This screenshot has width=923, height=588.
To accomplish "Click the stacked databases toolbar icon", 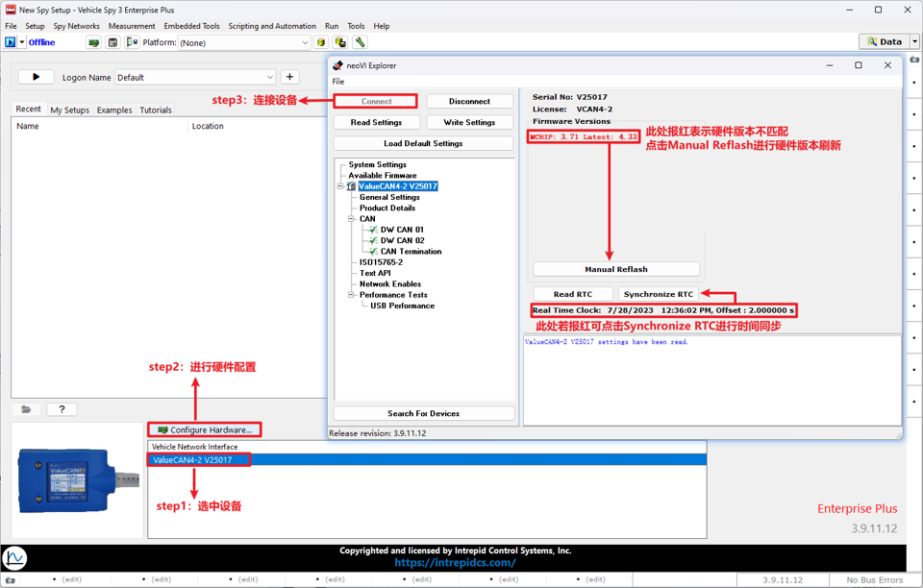I will pos(340,42).
